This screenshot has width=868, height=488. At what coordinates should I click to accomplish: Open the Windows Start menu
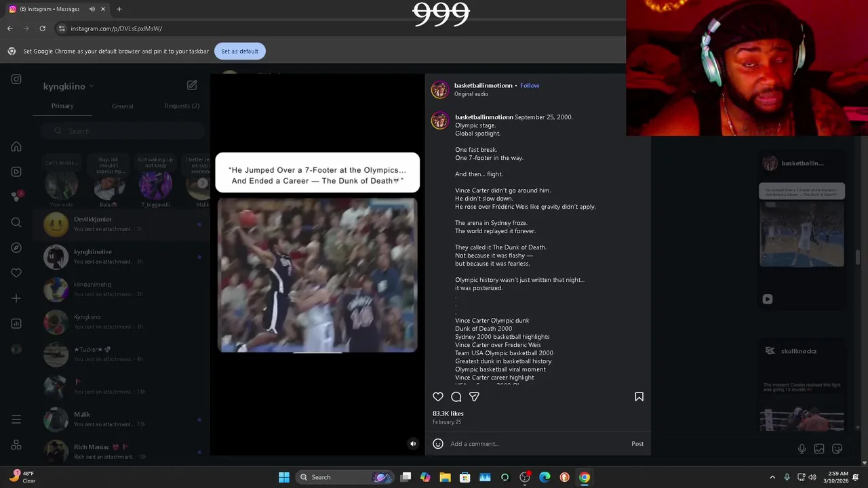point(284,477)
